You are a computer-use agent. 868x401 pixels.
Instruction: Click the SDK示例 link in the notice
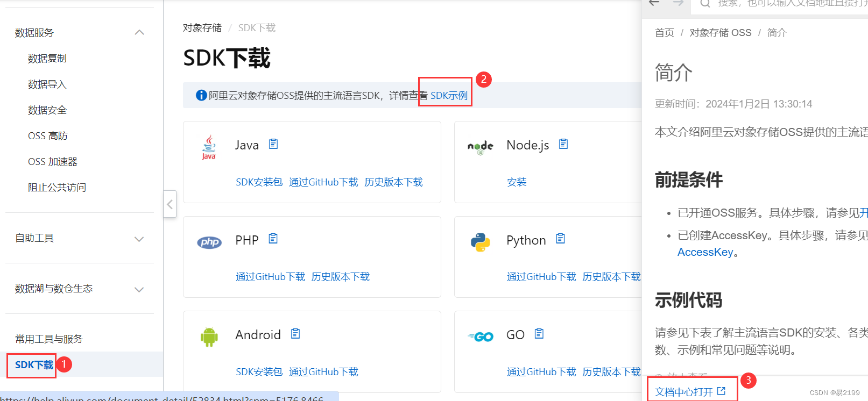point(449,96)
